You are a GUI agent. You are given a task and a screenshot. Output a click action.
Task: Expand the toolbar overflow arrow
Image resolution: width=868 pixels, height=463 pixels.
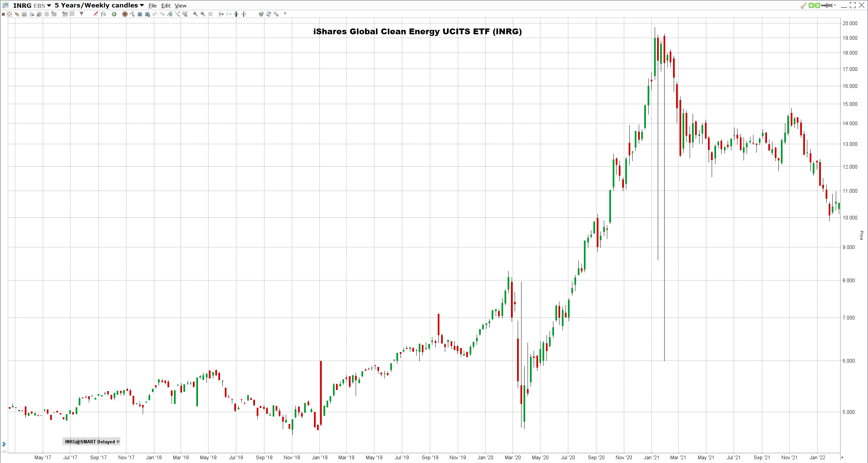285,14
